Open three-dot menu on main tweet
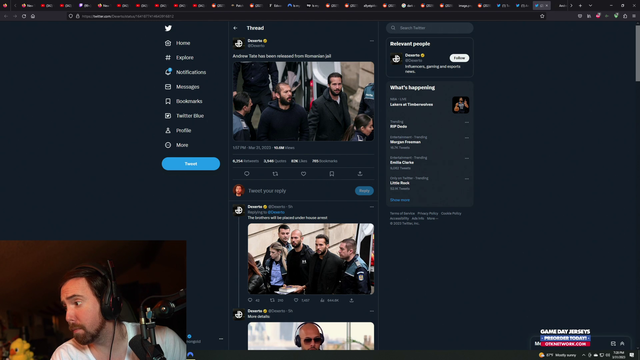Screen dimensions: 640x360 [371, 41]
